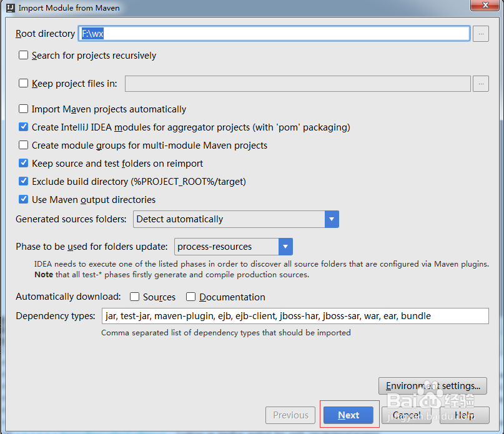Enable Search for projects recursively
The height and width of the screenshot is (434, 504).
[23, 56]
